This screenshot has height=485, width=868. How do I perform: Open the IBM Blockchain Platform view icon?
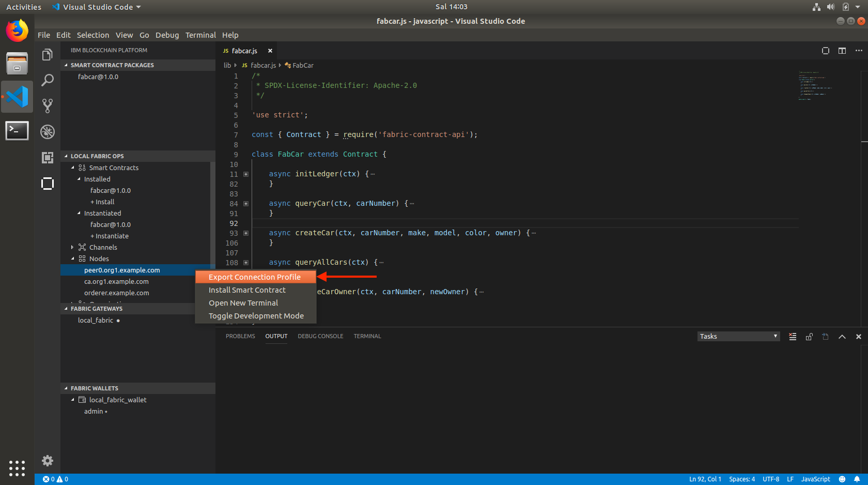(x=48, y=184)
